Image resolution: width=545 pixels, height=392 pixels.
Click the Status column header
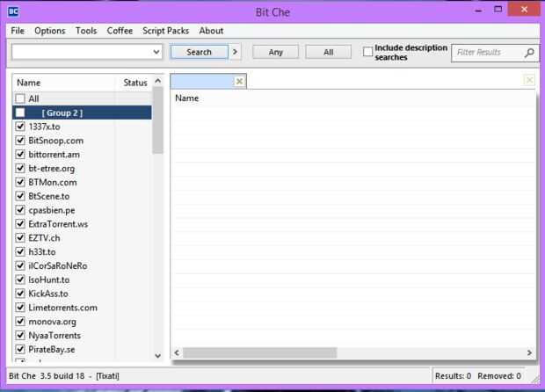(x=135, y=83)
